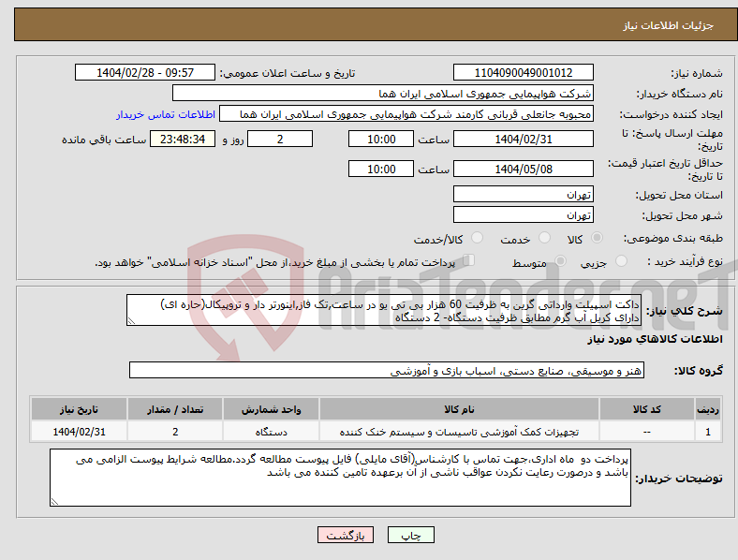Screen dimensions: 738x560
Task: Click the اطلاعات کالاهای مورد نیاز section heading
Action: point(655,339)
